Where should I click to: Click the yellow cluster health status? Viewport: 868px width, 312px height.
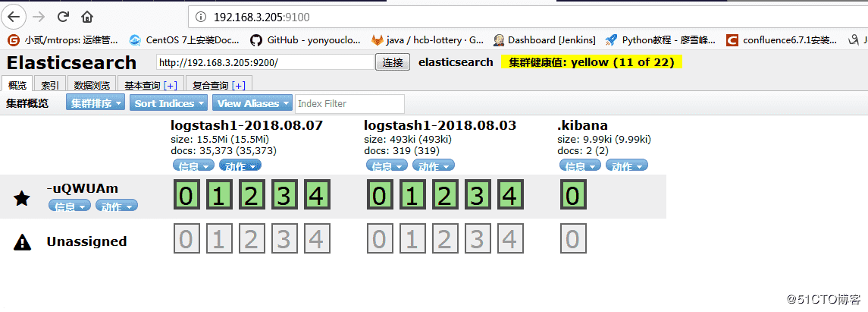pos(591,62)
